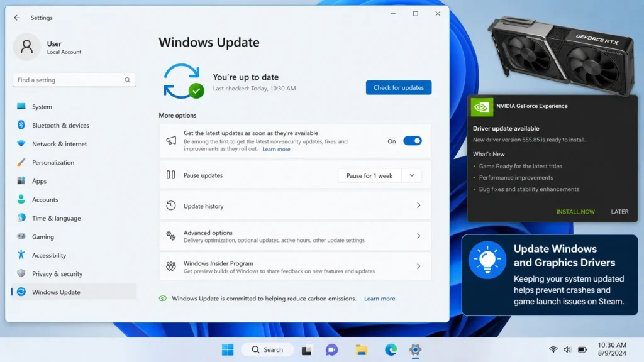This screenshot has width=644, height=362.
Task: Expand Update history chevron
Action: [x=418, y=206]
